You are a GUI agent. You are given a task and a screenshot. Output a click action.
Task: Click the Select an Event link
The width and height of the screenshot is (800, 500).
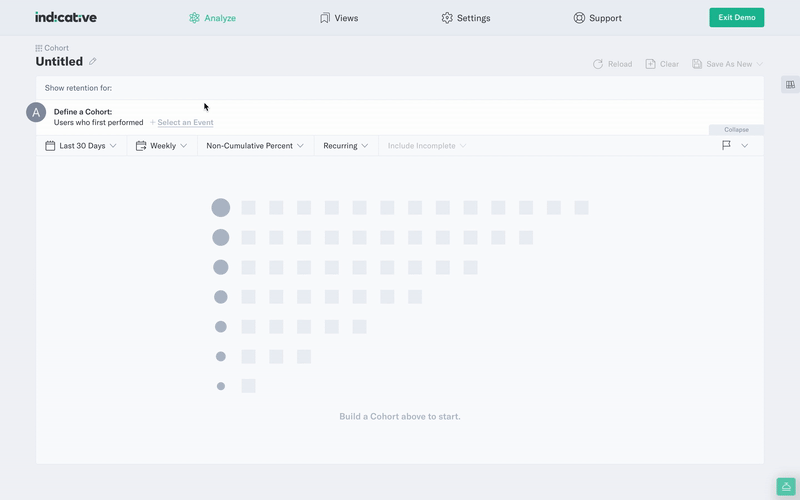click(185, 122)
